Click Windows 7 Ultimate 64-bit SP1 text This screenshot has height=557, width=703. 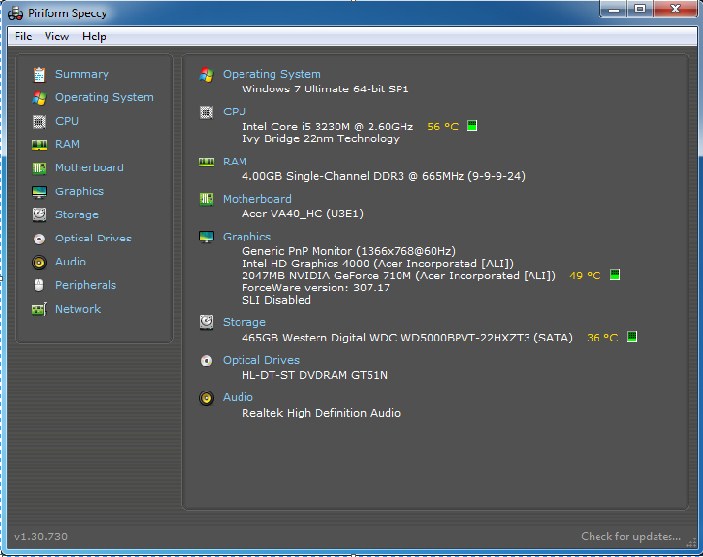click(325, 89)
